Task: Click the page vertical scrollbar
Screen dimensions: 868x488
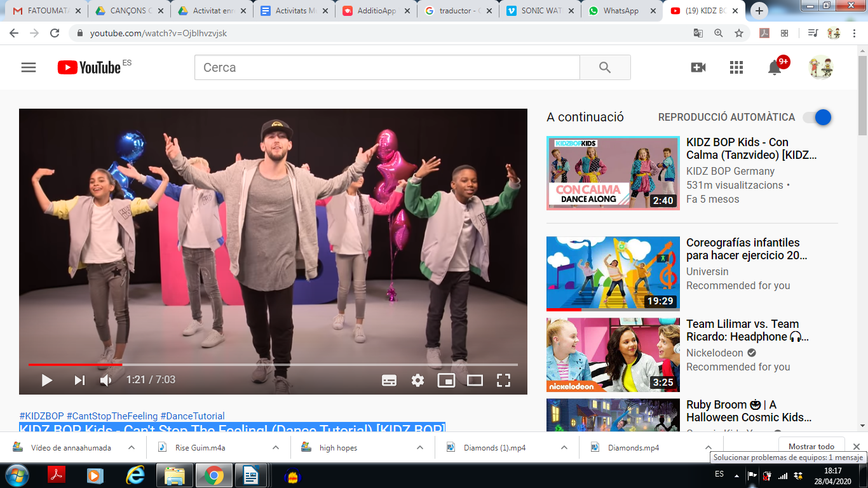Action: [x=862, y=95]
